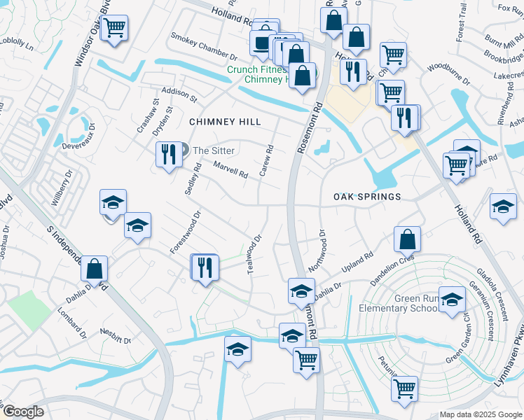Select the Dryden St street label
This screenshot has height=420, width=524.
[x=163, y=121]
